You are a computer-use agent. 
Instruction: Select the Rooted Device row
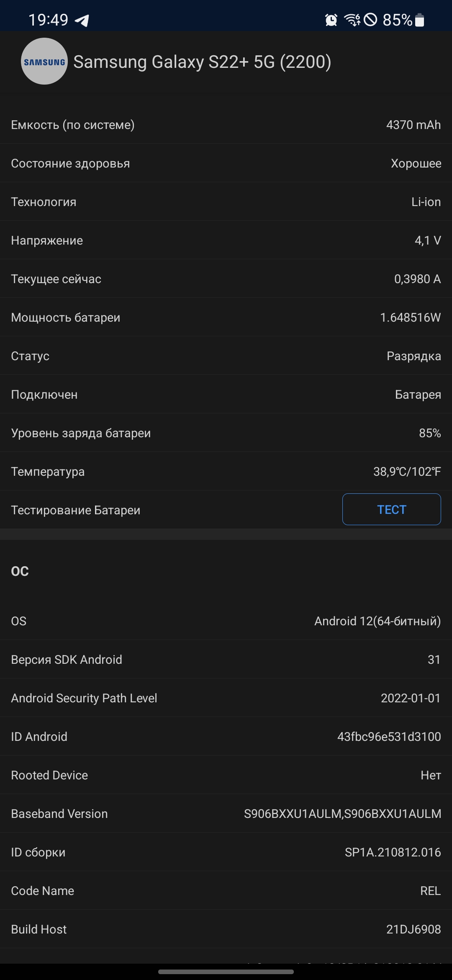click(x=226, y=775)
